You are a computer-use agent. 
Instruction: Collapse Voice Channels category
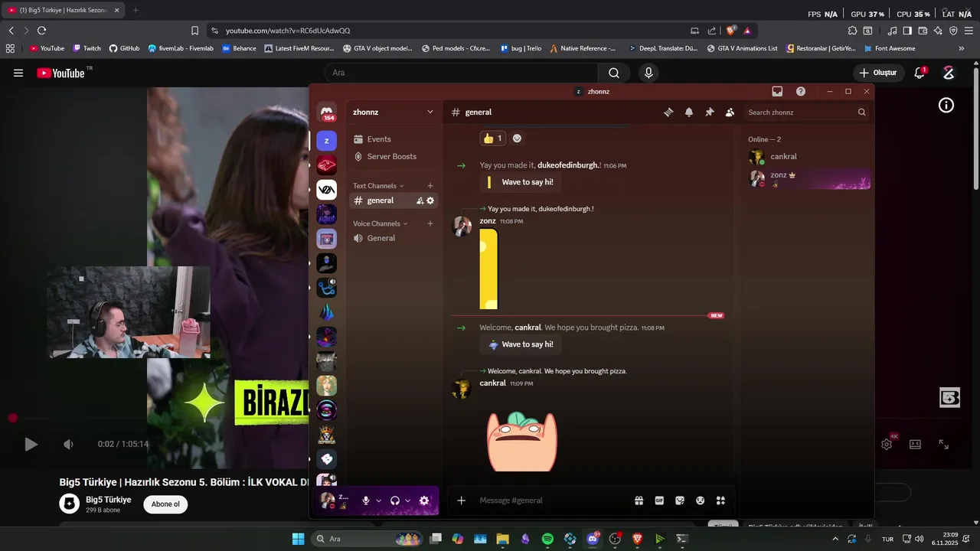click(381, 223)
